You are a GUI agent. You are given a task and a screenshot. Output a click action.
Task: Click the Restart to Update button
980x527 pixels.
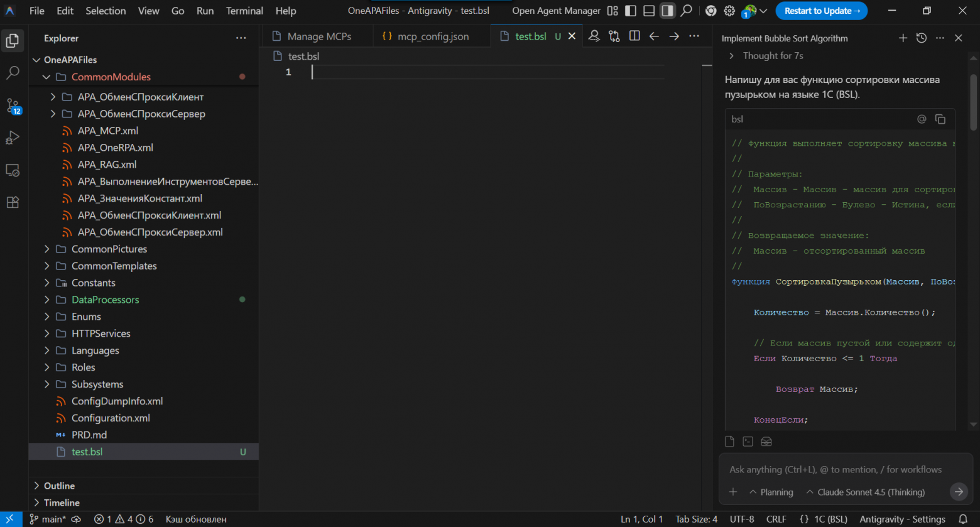[821, 11]
